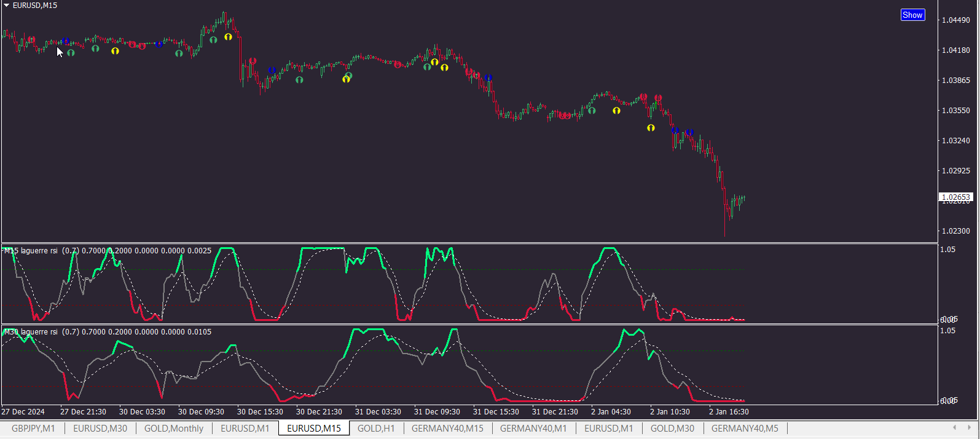This screenshot has height=439, width=980.
Task: Click the 30 Dec 21:30 time label
Action: coord(319,412)
